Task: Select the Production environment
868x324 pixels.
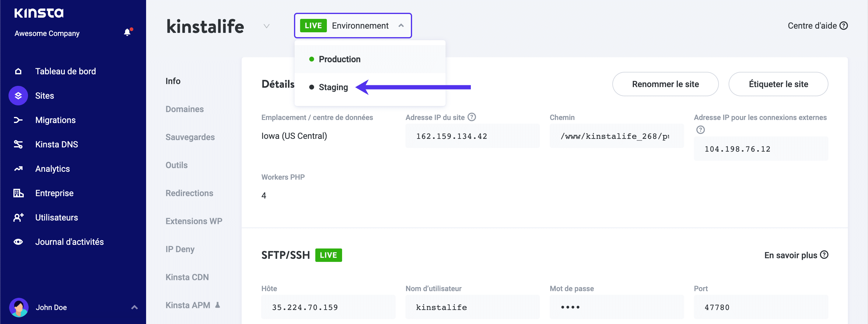Action: coord(370,59)
